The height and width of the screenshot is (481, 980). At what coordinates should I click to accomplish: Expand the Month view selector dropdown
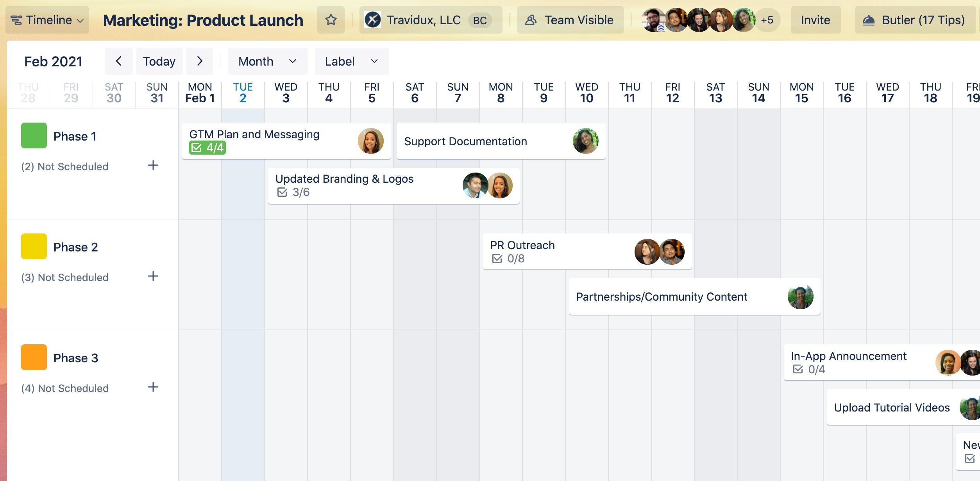[266, 61]
